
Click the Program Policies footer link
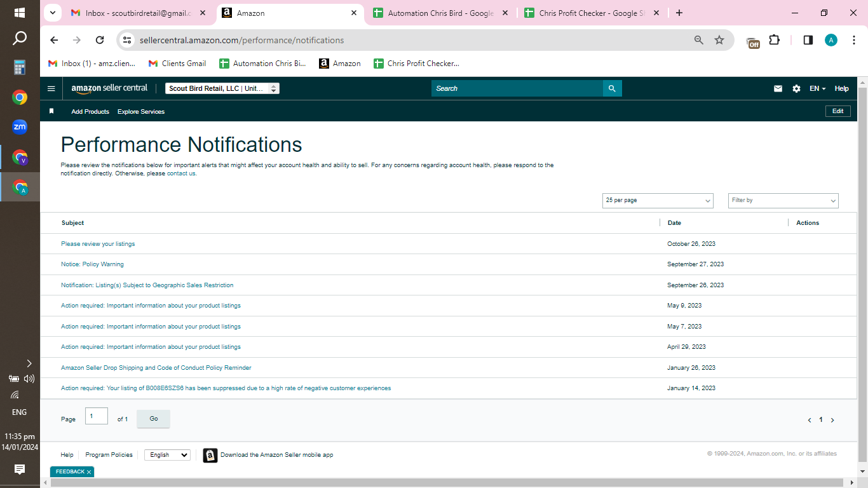(x=109, y=455)
